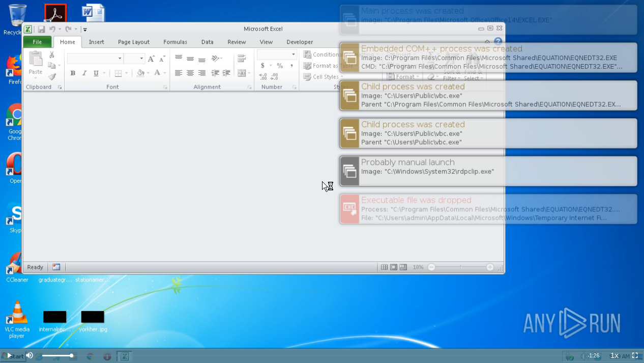644x363 pixels.
Task: Click the Align Text Left icon
Action: (x=179, y=73)
